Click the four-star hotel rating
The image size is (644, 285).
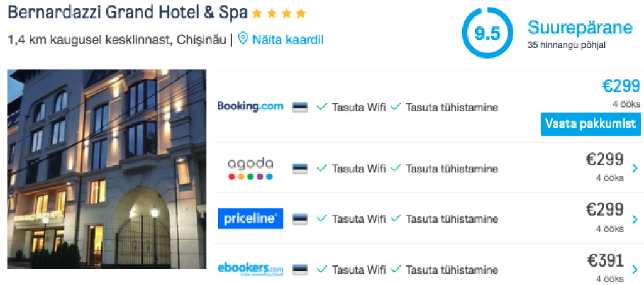(279, 13)
